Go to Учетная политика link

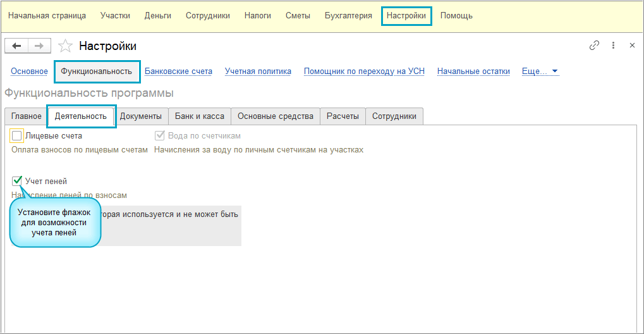(x=258, y=71)
